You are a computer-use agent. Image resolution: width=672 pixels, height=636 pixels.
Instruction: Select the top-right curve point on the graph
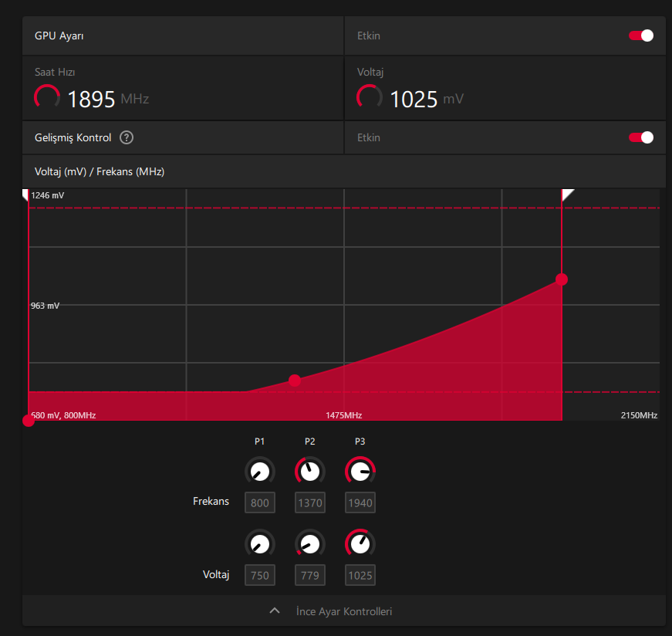point(562,279)
